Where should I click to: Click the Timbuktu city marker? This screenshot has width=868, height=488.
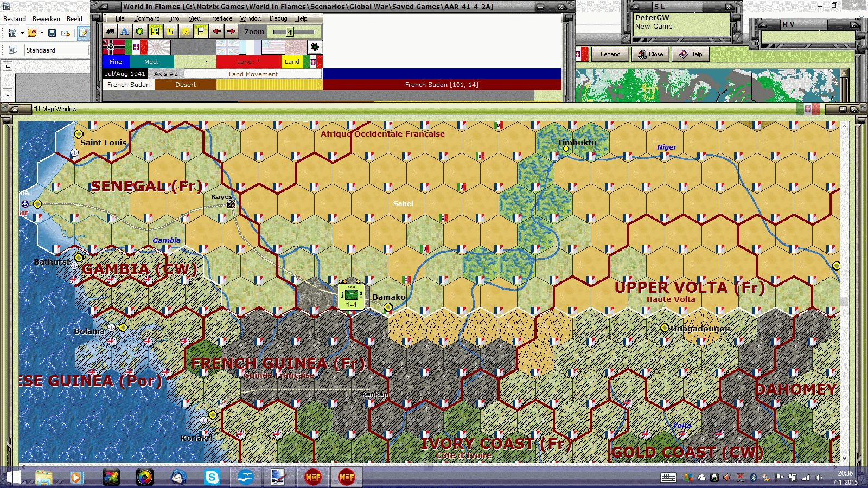point(566,149)
